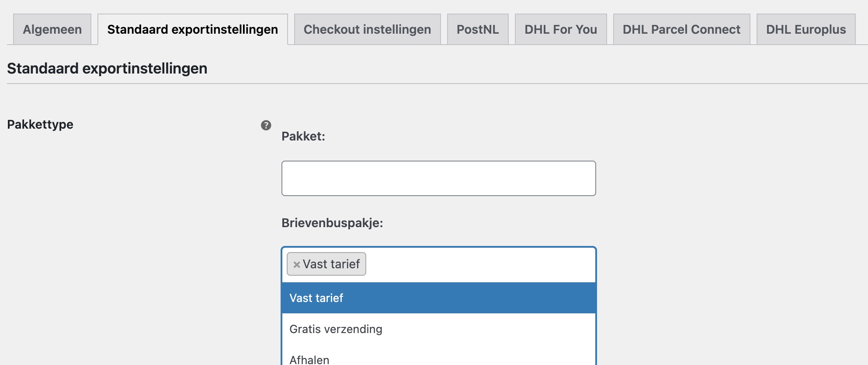The image size is (868, 365).
Task: Switch to the Checkout instellingen tab
Action: pos(368,29)
